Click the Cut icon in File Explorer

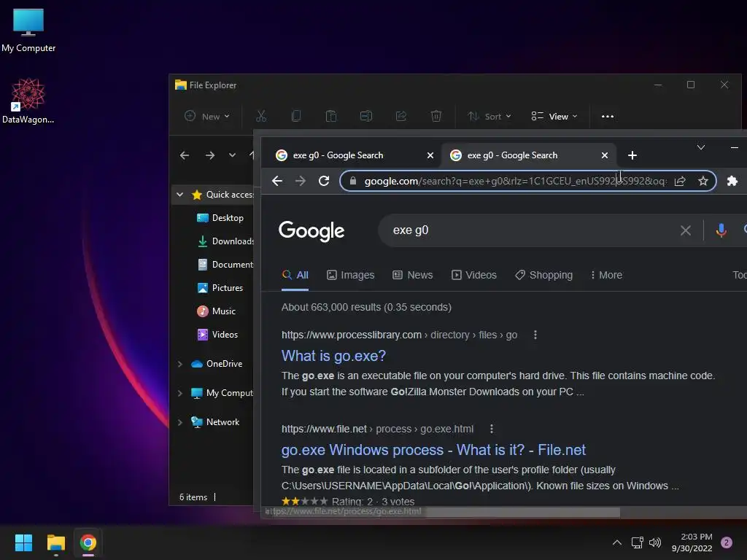(261, 116)
